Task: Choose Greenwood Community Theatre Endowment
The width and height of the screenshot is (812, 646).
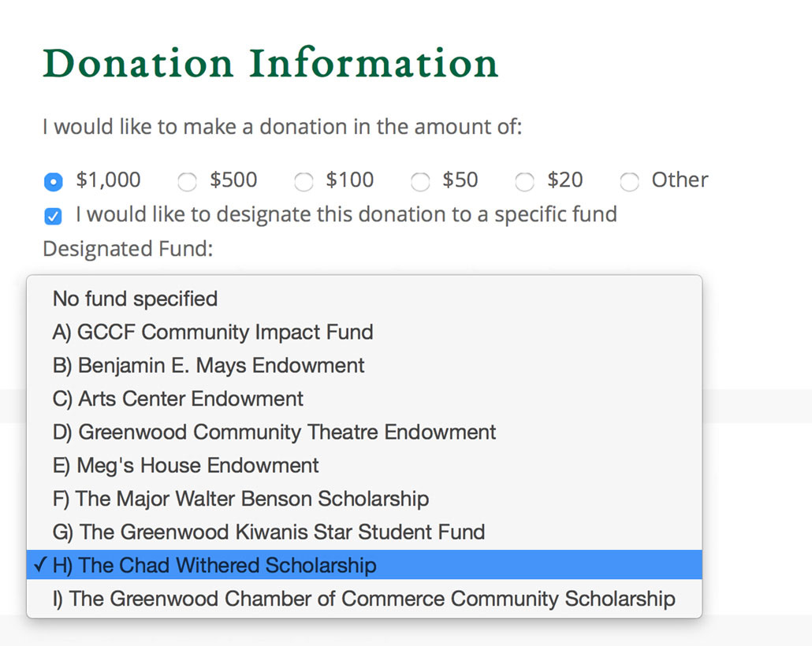Action: tap(364, 432)
